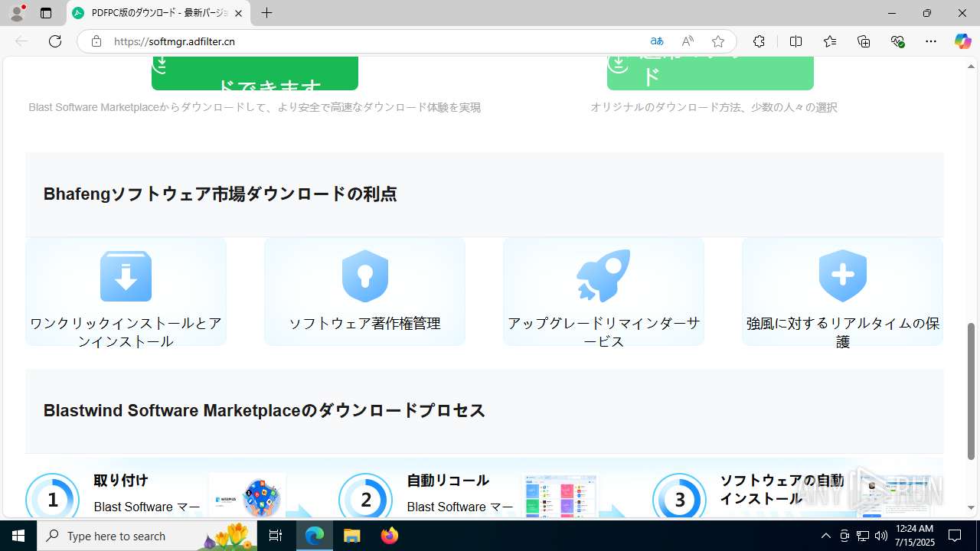Open step 2 app list thumbnail
Viewport: 980px width, 551px height.
click(560, 496)
